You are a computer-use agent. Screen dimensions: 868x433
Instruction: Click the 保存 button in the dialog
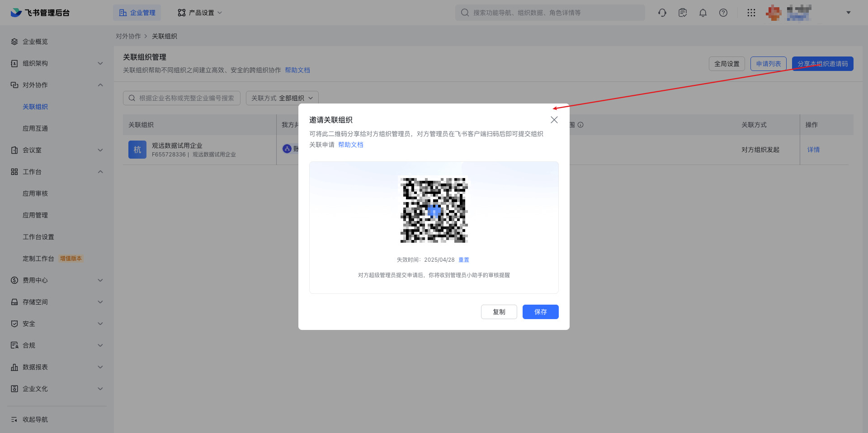click(x=541, y=312)
